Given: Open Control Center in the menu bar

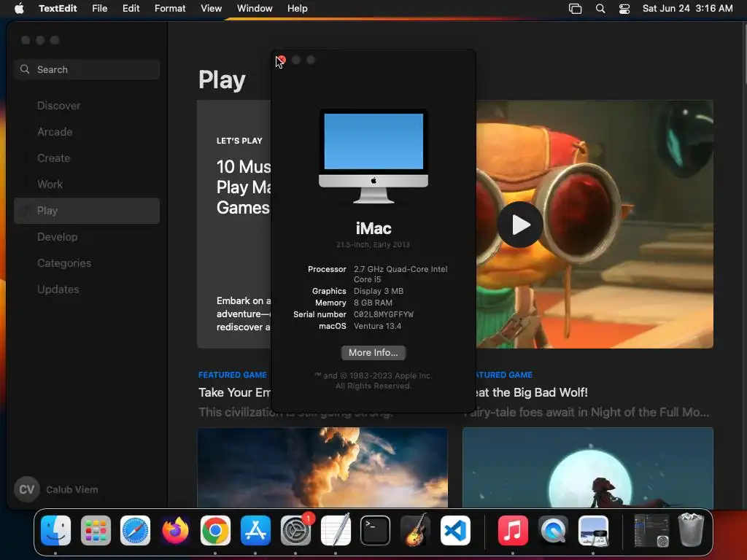Looking at the screenshot, I should 624,9.
